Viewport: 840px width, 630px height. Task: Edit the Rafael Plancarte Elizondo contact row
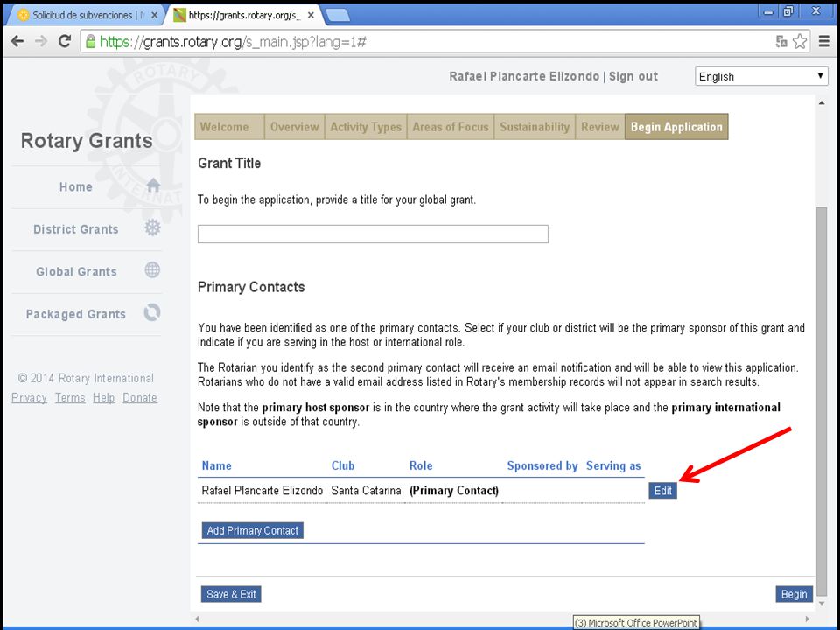662,491
